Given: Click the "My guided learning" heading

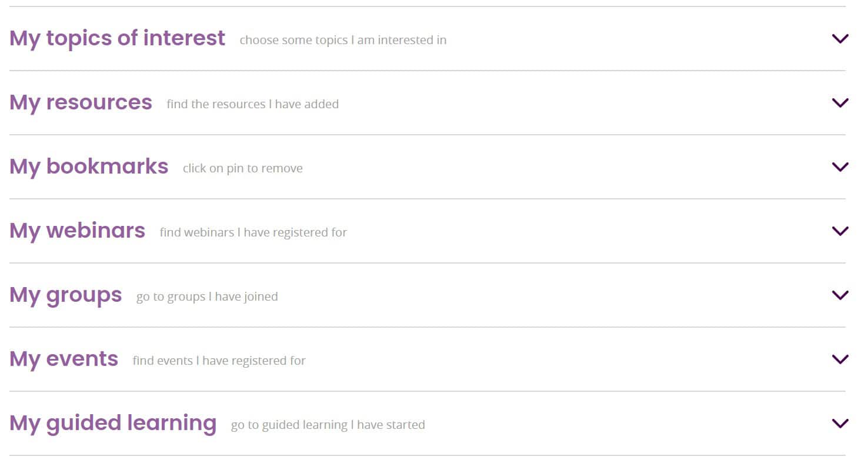Looking at the screenshot, I should coord(113,423).
